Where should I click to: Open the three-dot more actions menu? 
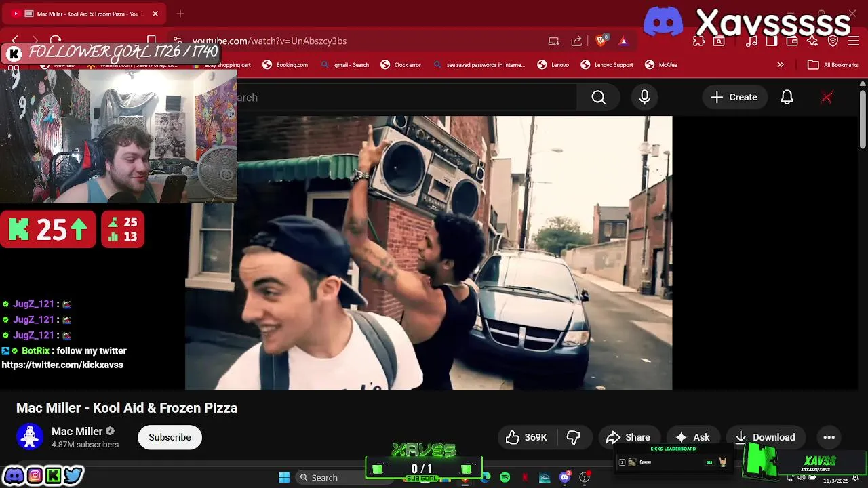(x=829, y=437)
